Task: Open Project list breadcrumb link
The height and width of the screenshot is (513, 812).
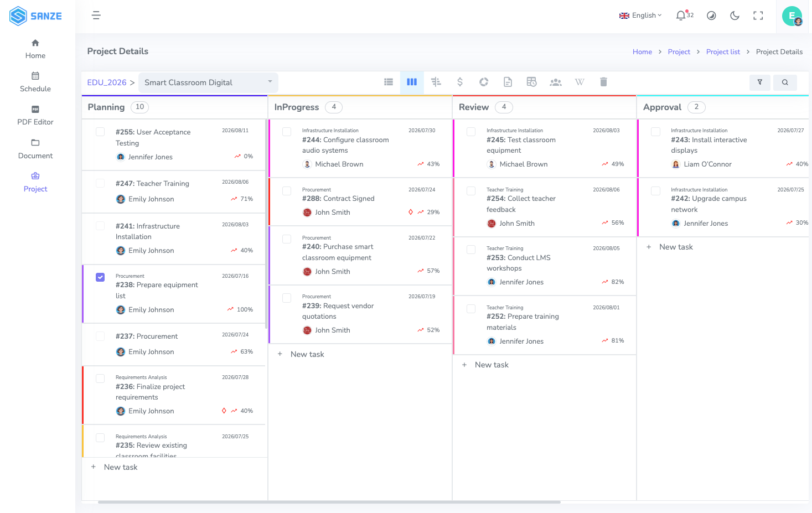Action: [x=723, y=52]
